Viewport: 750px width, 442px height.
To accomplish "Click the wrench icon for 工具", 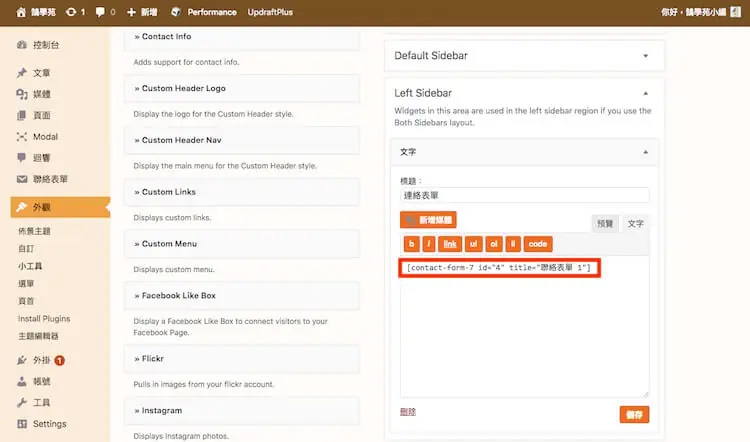I will click(22, 402).
